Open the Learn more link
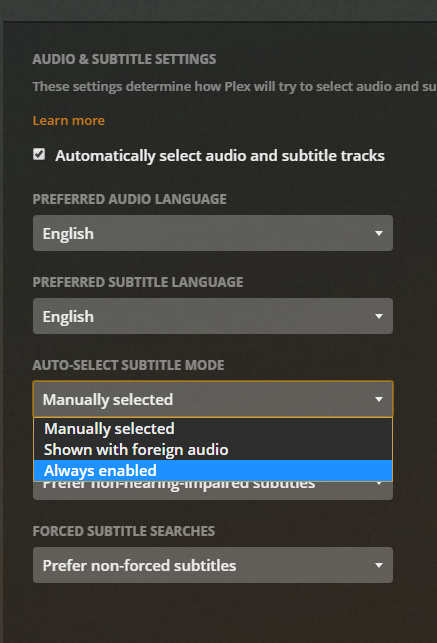 (x=68, y=121)
